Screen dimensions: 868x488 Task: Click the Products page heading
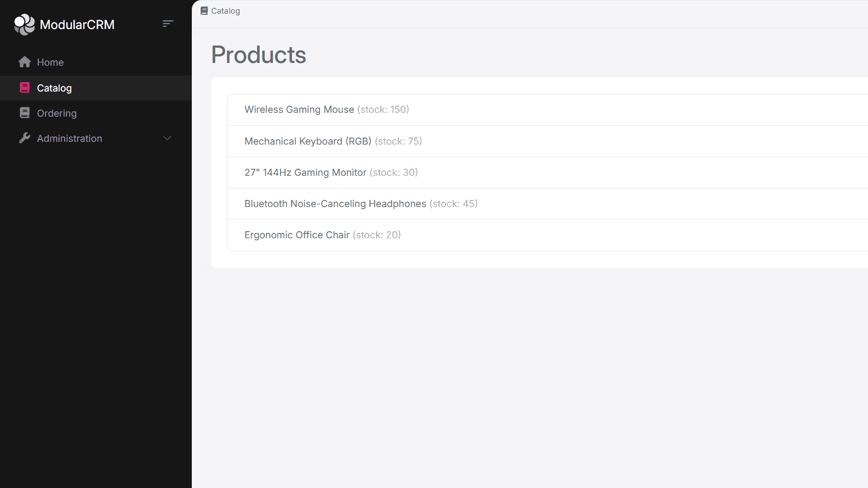259,55
